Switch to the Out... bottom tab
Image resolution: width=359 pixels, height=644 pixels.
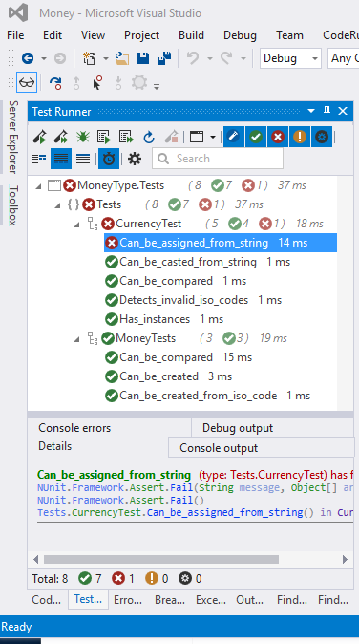point(249,600)
